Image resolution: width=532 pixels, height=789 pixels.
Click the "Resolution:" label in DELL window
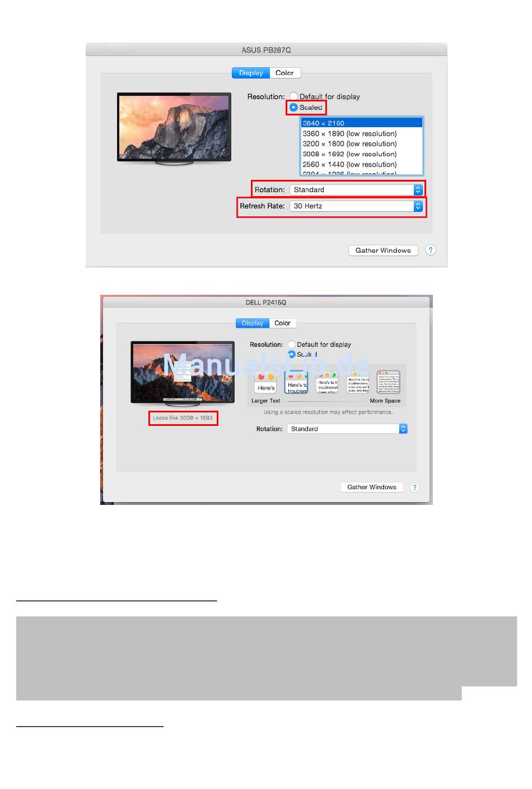click(266, 345)
